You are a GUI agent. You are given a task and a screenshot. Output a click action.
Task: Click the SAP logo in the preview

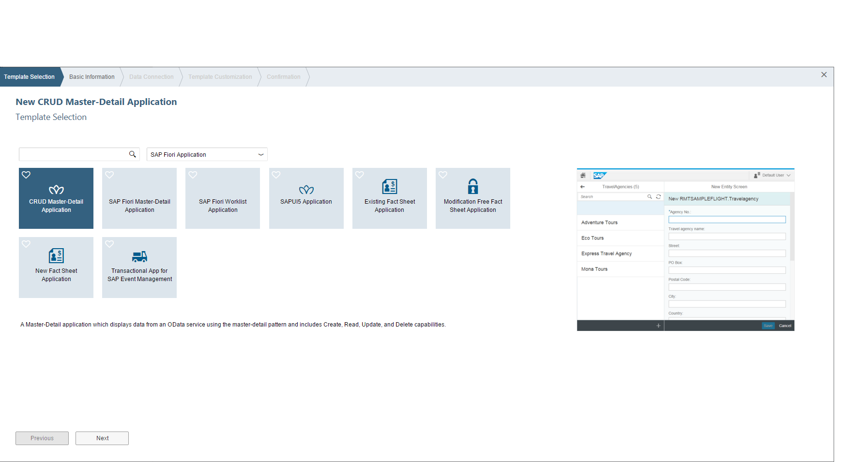(600, 175)
